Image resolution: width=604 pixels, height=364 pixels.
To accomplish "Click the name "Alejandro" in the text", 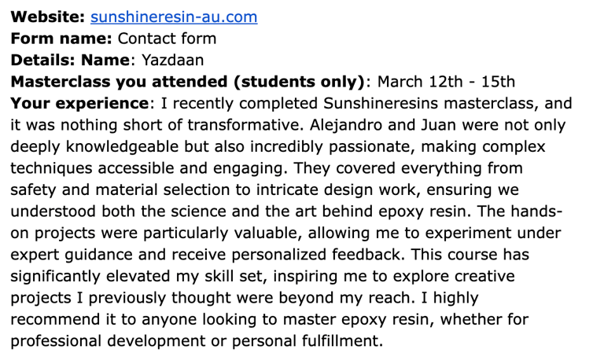I will coord(346,126).
